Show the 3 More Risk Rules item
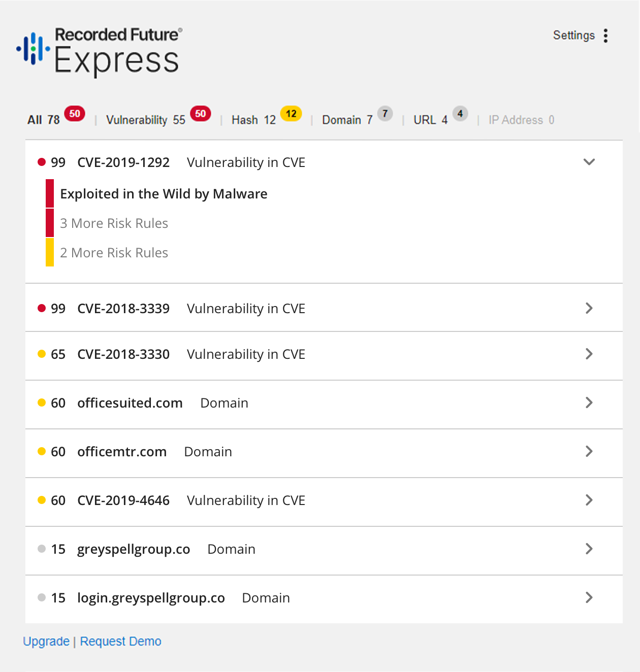640x672 pixels. [x=114, y=223]
